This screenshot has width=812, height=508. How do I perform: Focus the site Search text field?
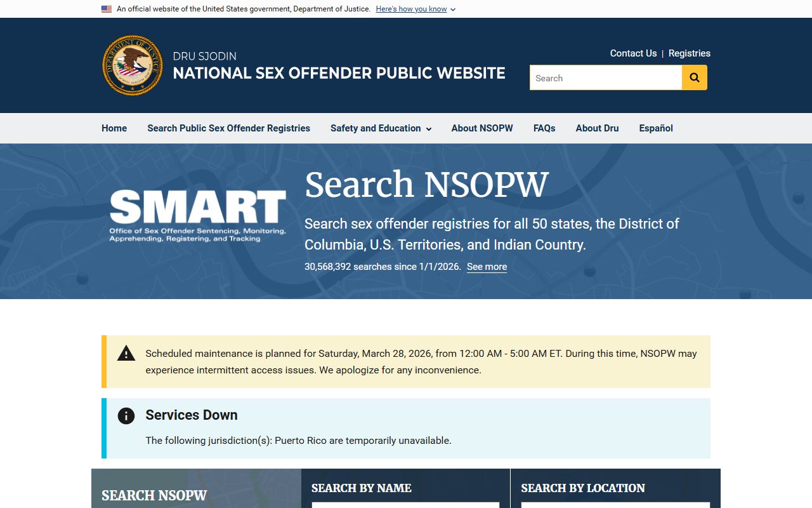tap(606, 78)
